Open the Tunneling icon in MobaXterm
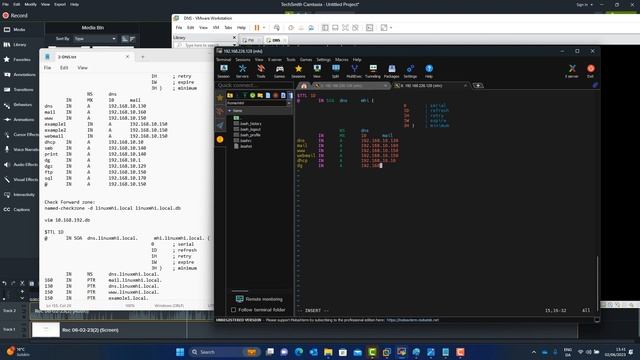 [373, 71]
